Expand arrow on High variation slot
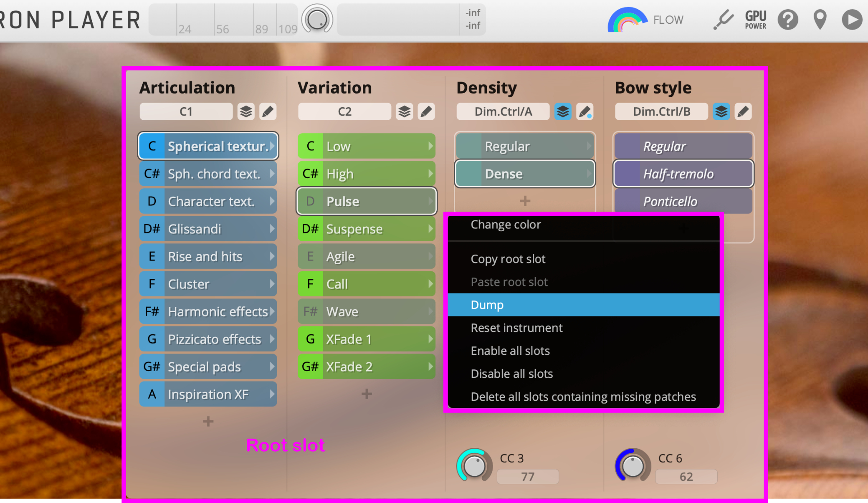The height and width of the screenshot is (503, 868). (x=430, y=174)
